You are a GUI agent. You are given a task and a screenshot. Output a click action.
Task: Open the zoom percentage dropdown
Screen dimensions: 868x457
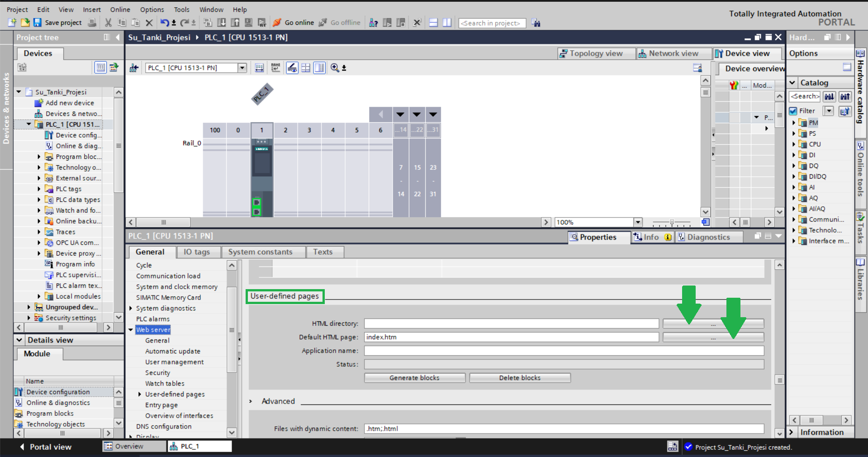[x=638, y=222]
